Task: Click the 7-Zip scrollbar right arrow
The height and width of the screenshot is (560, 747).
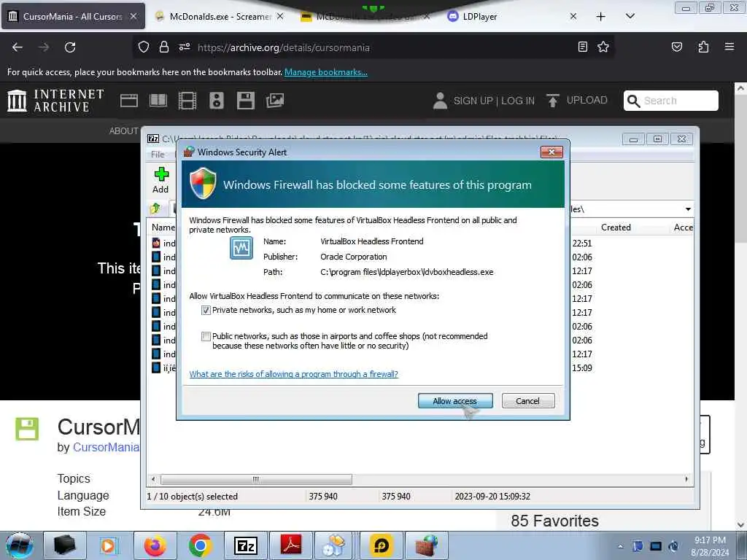Action: coord(686,479)
